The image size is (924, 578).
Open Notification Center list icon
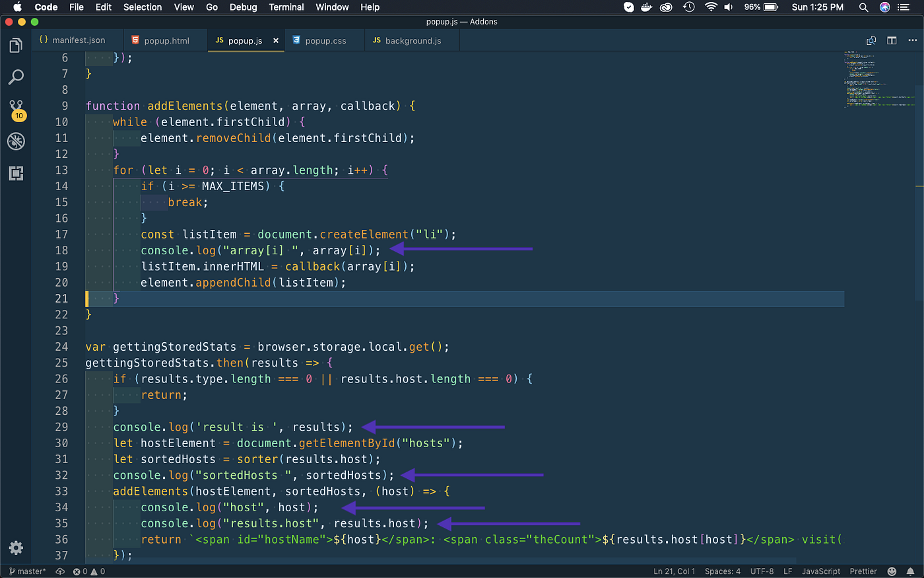tap(904, 7)
